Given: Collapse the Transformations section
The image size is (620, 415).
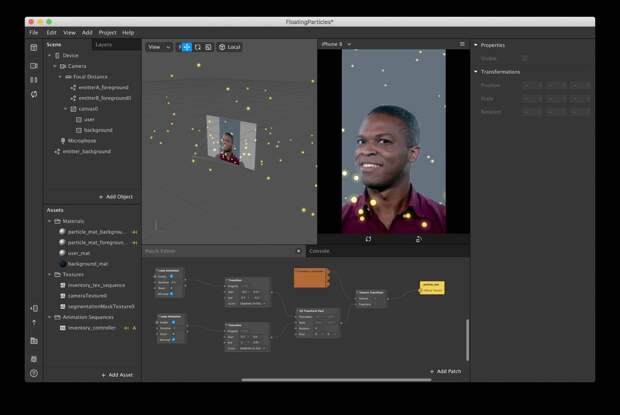Looking at the screenshot, I should [476, 71].
